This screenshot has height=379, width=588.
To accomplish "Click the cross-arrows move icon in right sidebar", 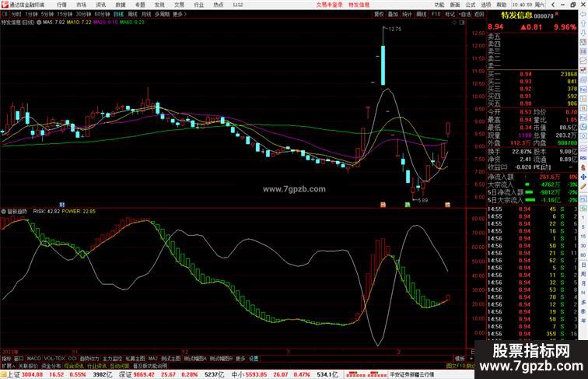I will [x=583, y=177].
